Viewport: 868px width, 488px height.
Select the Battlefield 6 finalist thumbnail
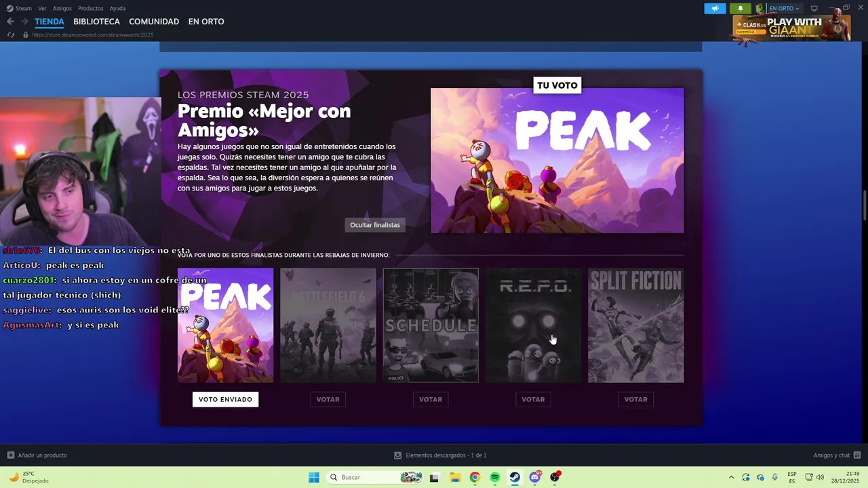(328, 325)
